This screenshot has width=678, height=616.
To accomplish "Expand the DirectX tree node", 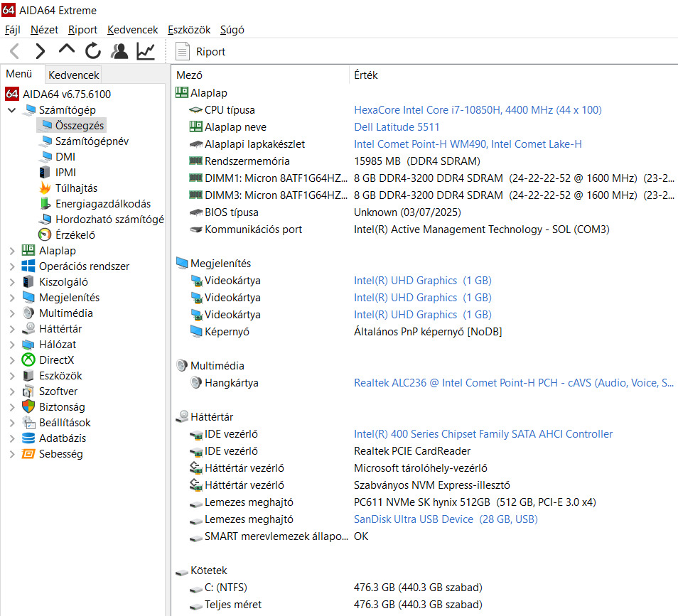I will click(12, 360).
